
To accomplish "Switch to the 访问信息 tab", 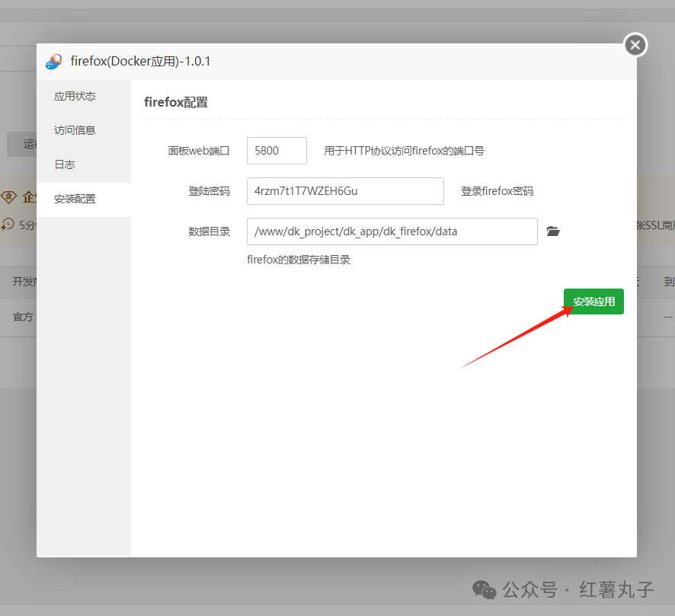I will 75,130.
